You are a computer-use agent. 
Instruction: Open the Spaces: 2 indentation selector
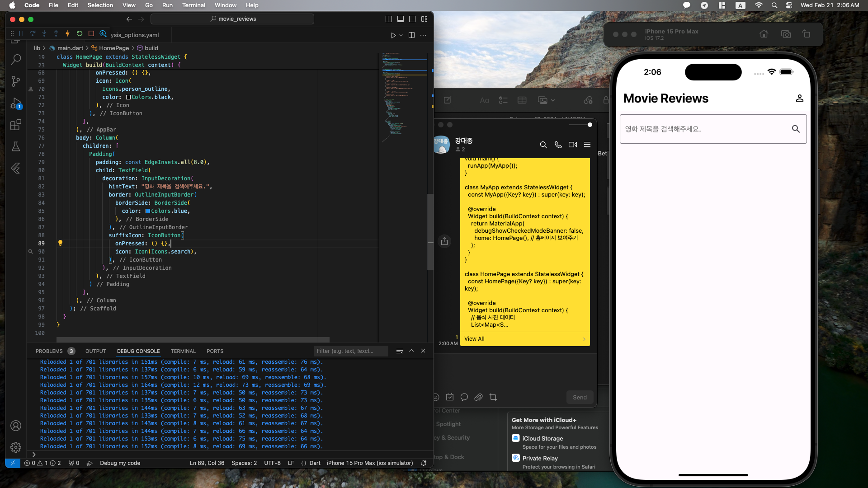coord(244,463)
